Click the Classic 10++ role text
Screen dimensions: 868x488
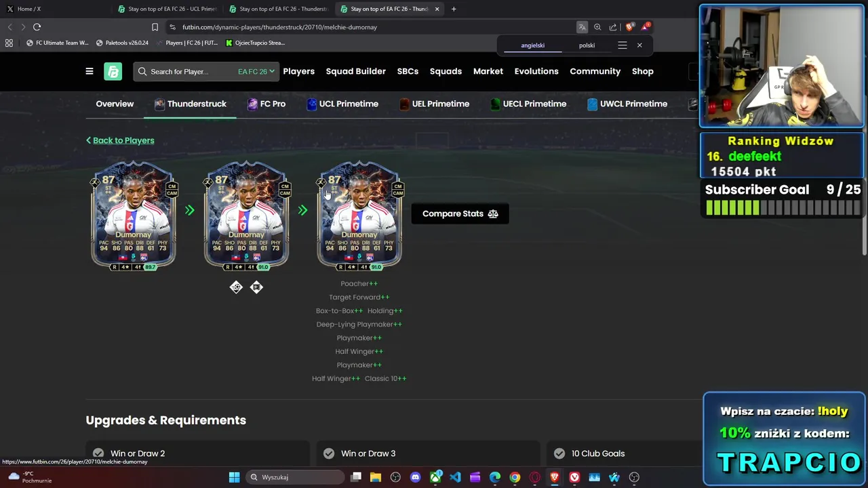385,378
